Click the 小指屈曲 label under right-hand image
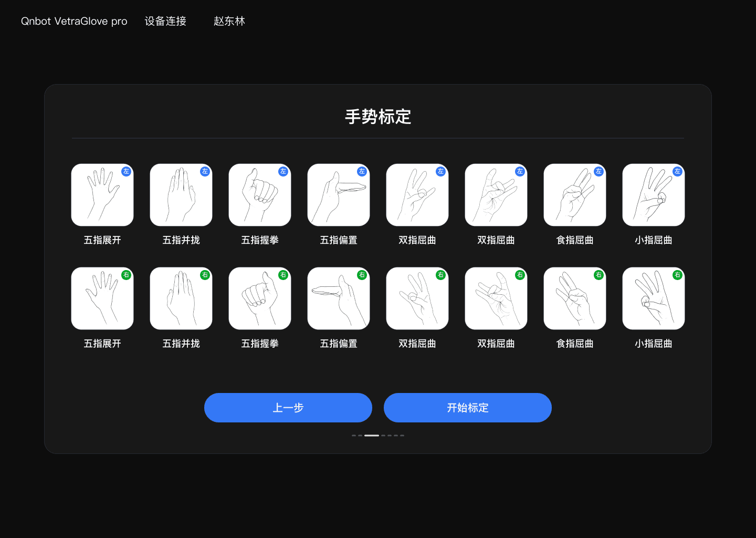 pos(654,344)
